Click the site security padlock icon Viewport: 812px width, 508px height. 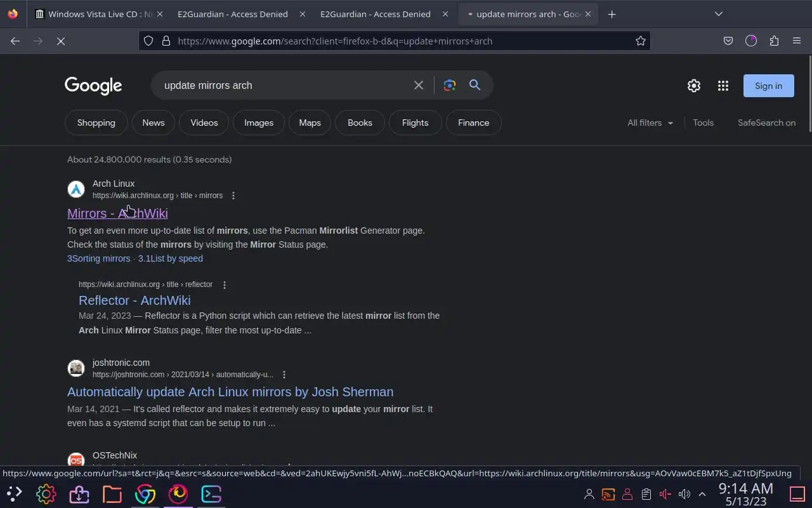click(x=166, y=41)
